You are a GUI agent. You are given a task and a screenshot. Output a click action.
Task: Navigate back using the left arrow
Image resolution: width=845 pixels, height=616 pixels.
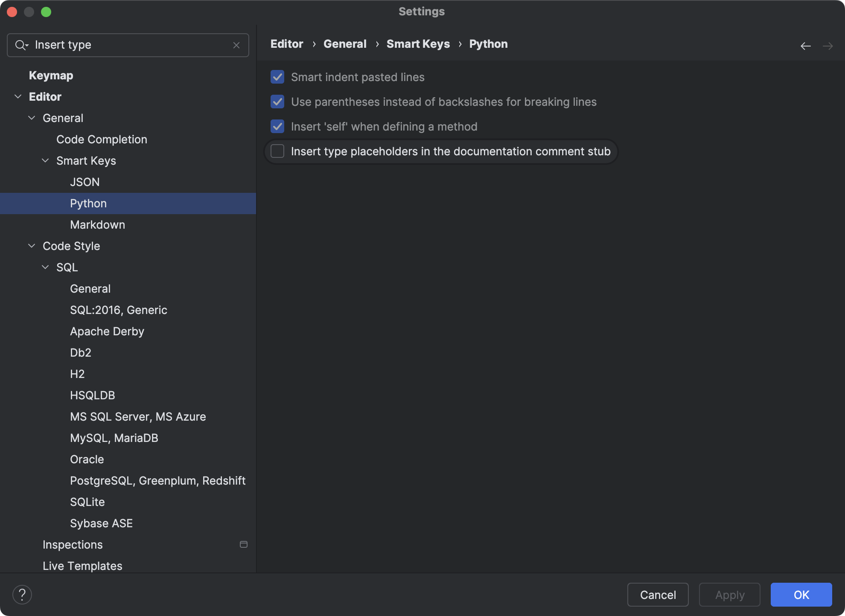click(x=806, y=46)
